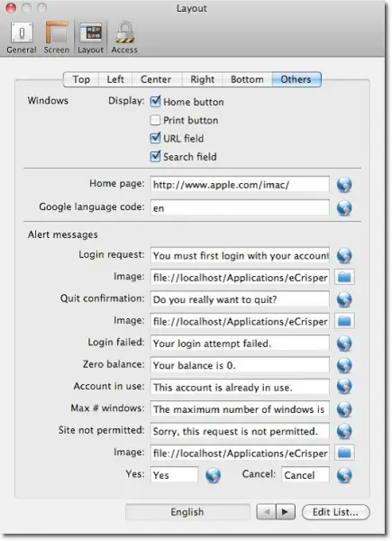Click the English language button
The image size is (392, 541).
(187, 512)
